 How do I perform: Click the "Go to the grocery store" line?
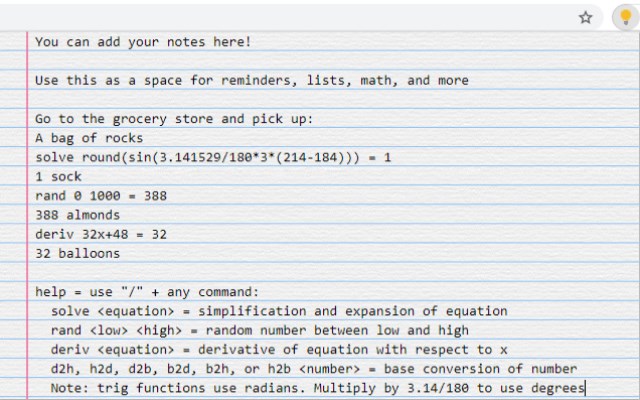[174, 119]
